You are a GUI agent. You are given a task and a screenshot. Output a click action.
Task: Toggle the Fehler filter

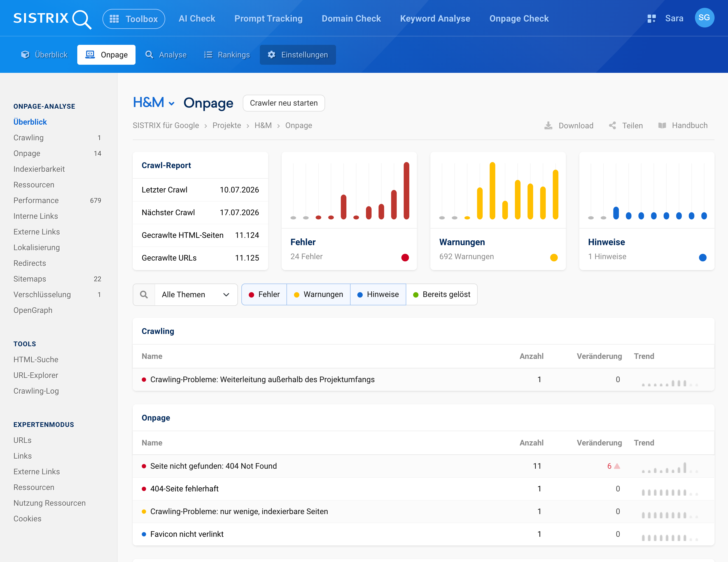tap(264, 294)
